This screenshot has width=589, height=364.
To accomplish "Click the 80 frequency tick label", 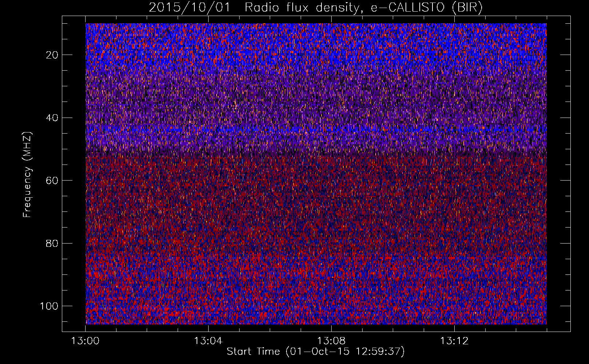I will 52,243.
